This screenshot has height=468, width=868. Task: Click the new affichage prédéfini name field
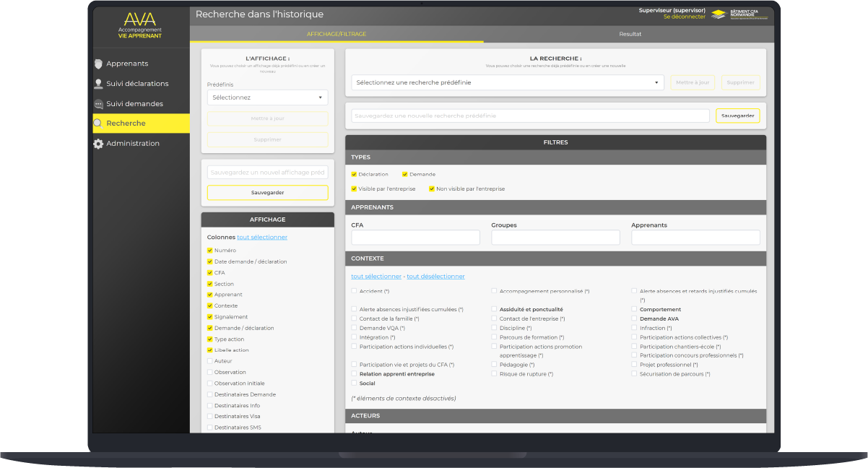pos(267,173)
